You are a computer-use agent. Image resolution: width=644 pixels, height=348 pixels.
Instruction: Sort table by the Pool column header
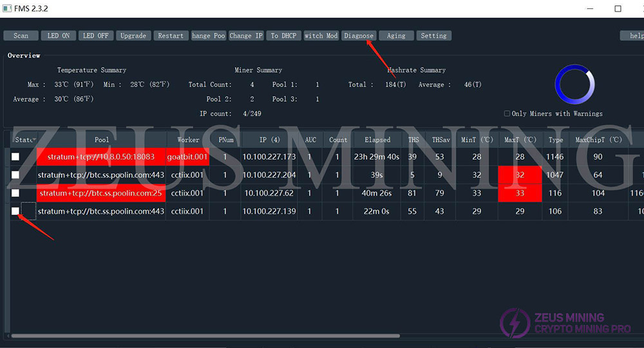click(102, 139)
